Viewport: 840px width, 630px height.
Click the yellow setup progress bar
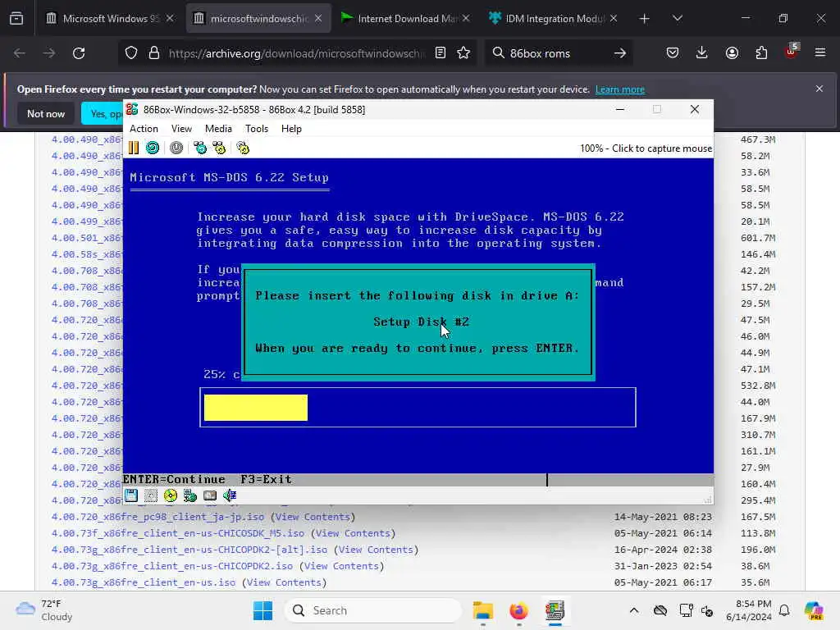[x=256, y=408]
